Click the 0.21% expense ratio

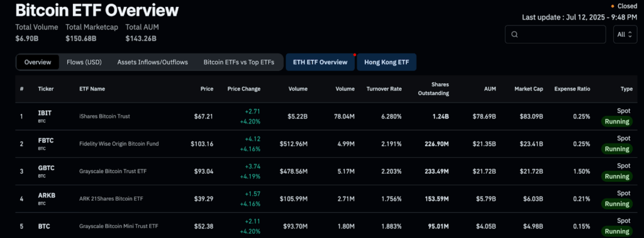click(x=582, y=198)
